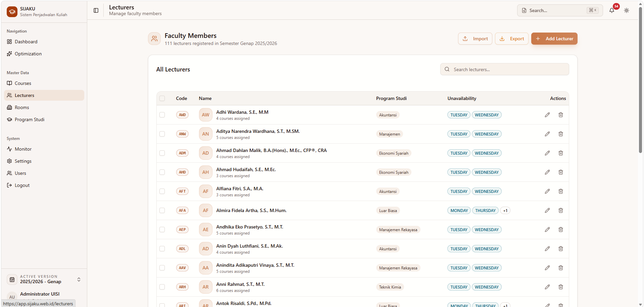Edit Anni Rahmat row
644x307 pixels.
(547, 287)
